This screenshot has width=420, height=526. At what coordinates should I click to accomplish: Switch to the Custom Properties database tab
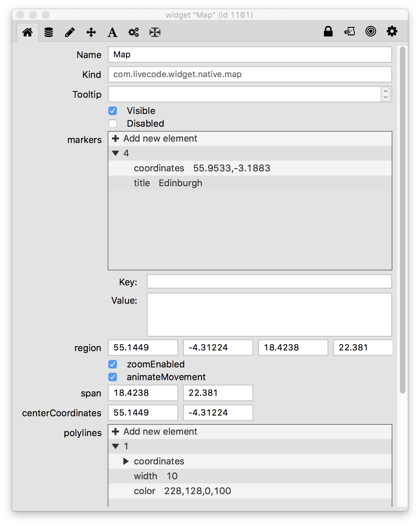[x=49, y=32]
